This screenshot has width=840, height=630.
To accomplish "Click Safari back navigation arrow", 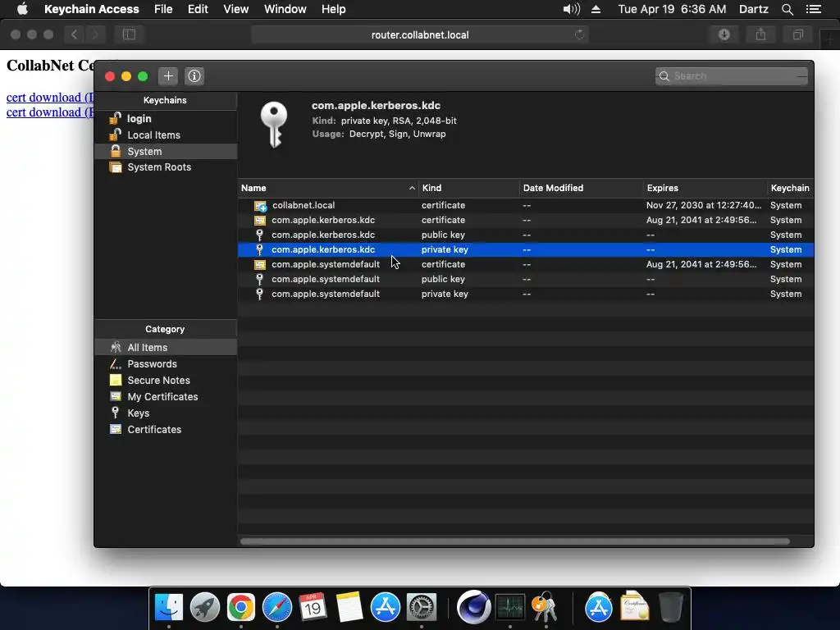I will click(x=74, y=34).
